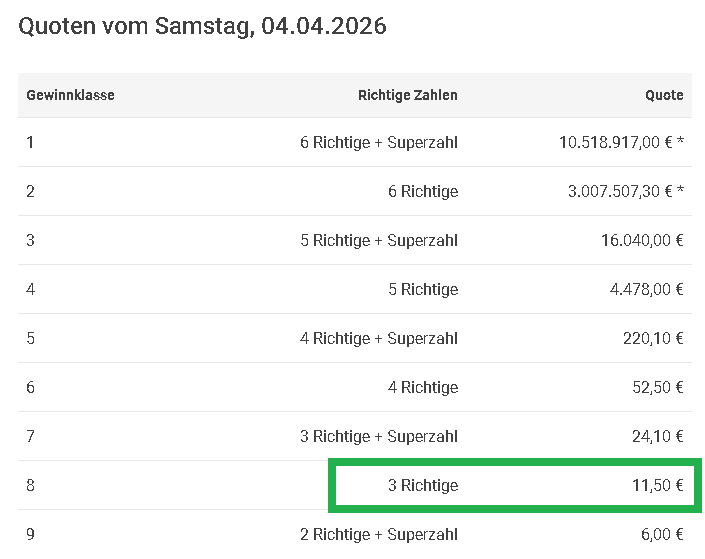Image resolution: width=705 pixels, height=559 pixels.
Task: Click the Quote column header
Action: point(664,96)
